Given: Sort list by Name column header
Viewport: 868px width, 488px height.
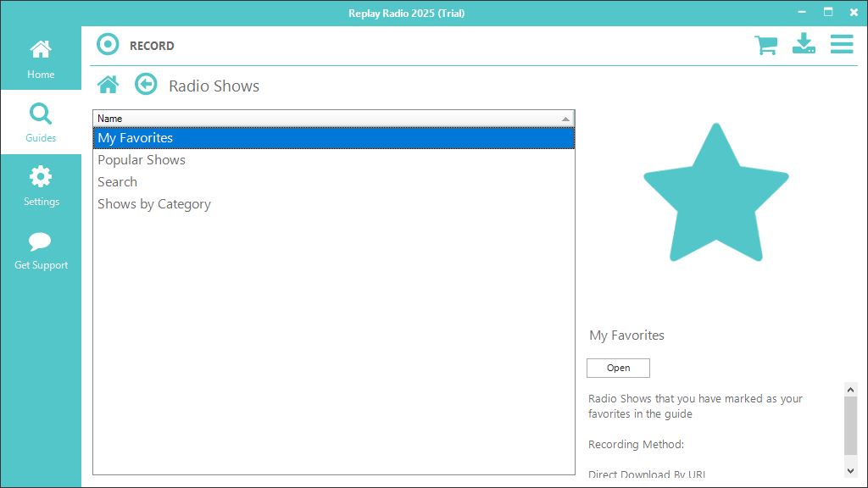Looking at the screenshot, I should tap(334, 119).
